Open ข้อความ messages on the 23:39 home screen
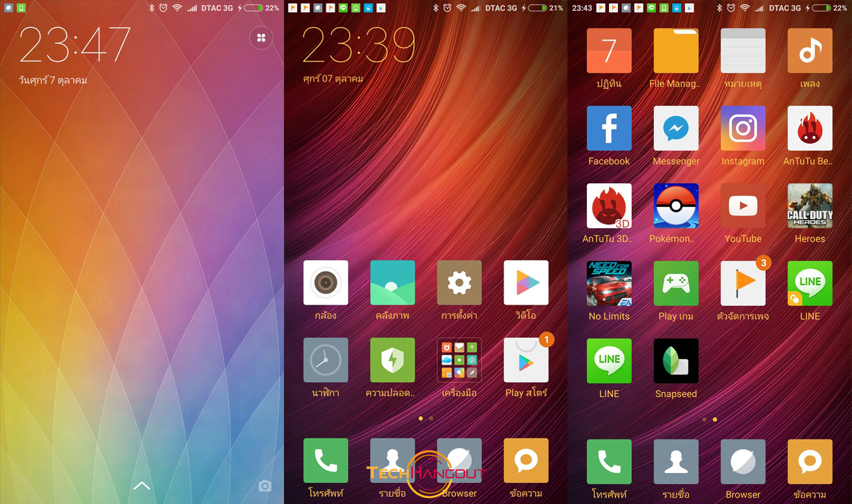Viewport: 852px width, 504px height. 526,461
